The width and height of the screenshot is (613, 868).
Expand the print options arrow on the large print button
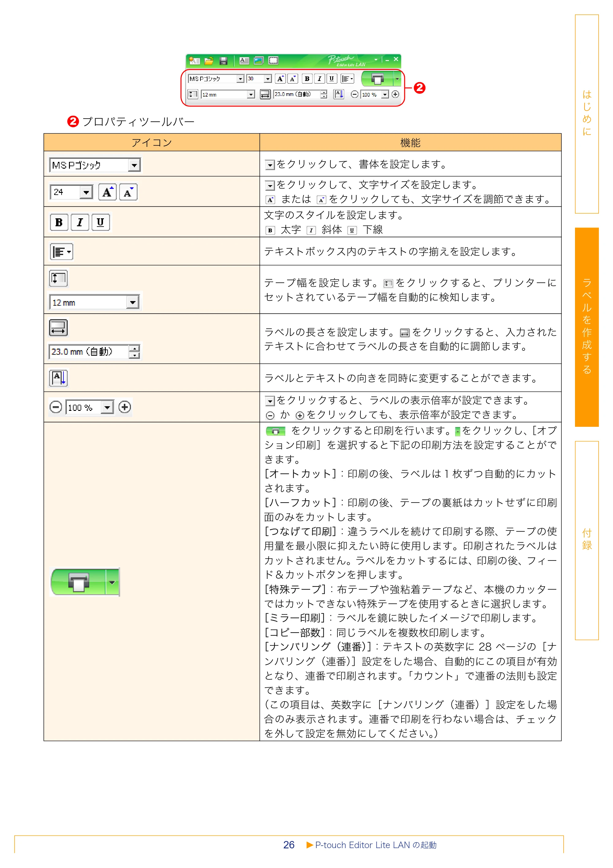click(x=112, y=582)
